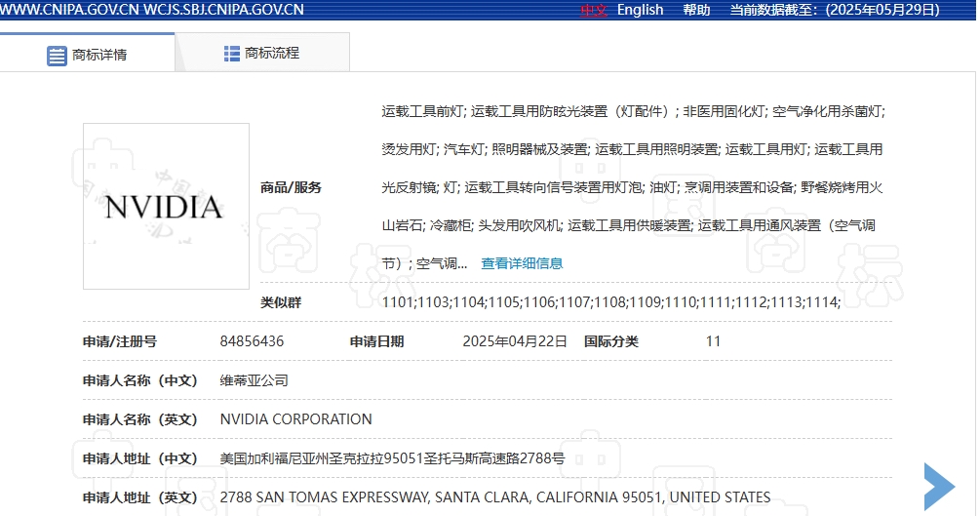
Task: Click the 申请/注册号 label
Action: coord(119,341)
